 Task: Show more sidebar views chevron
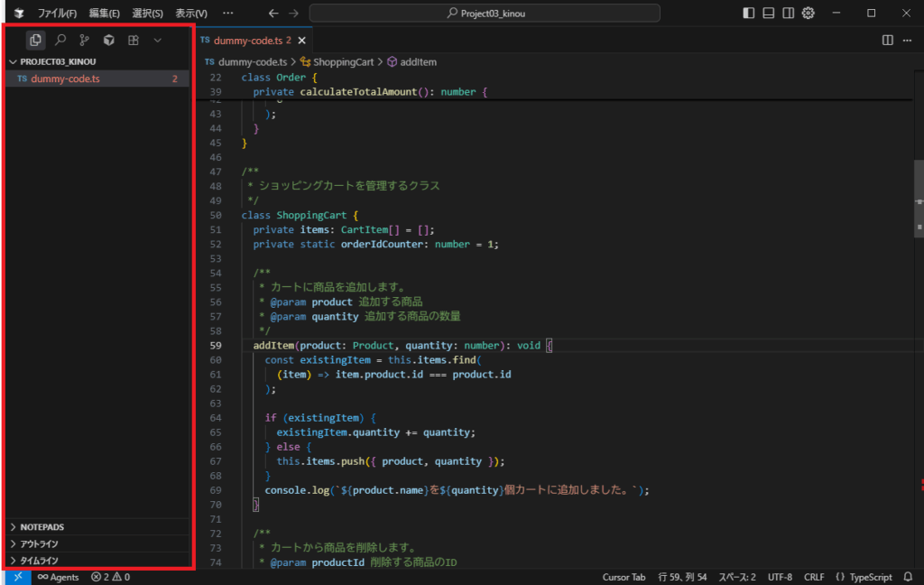[157, 40]
